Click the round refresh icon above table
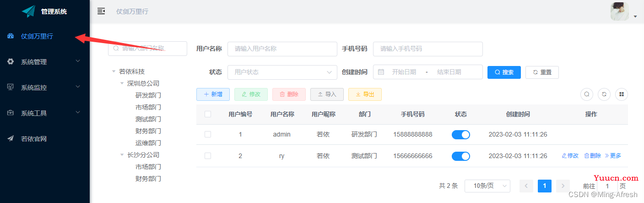Viewport: 644px width, 203px height. click(604, 94)
